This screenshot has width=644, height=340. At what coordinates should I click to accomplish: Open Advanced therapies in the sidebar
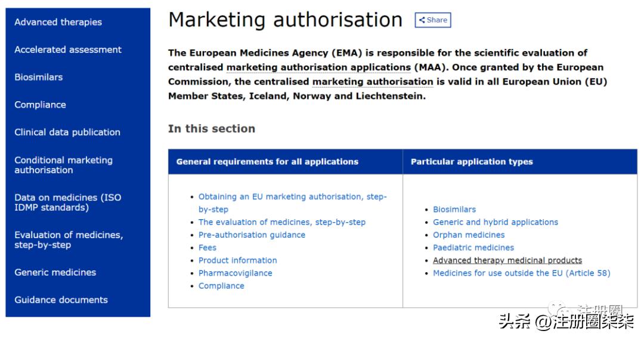point(58,22)
